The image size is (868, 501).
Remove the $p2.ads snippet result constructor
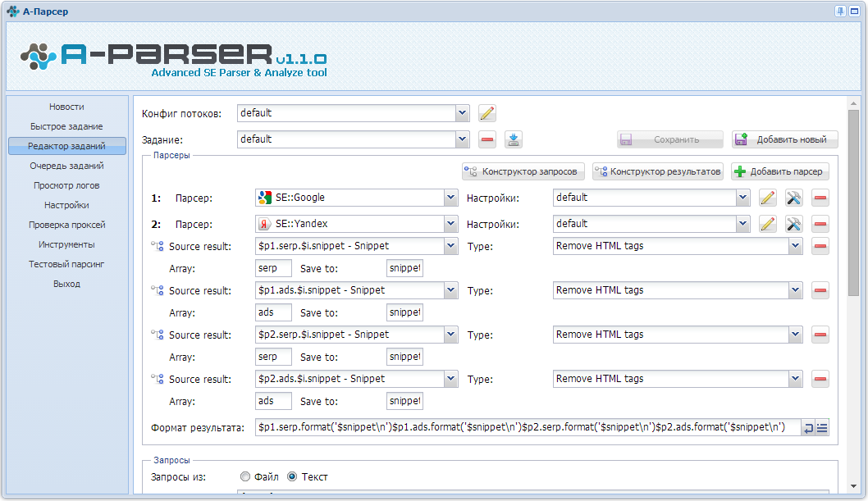pos(820,379)
